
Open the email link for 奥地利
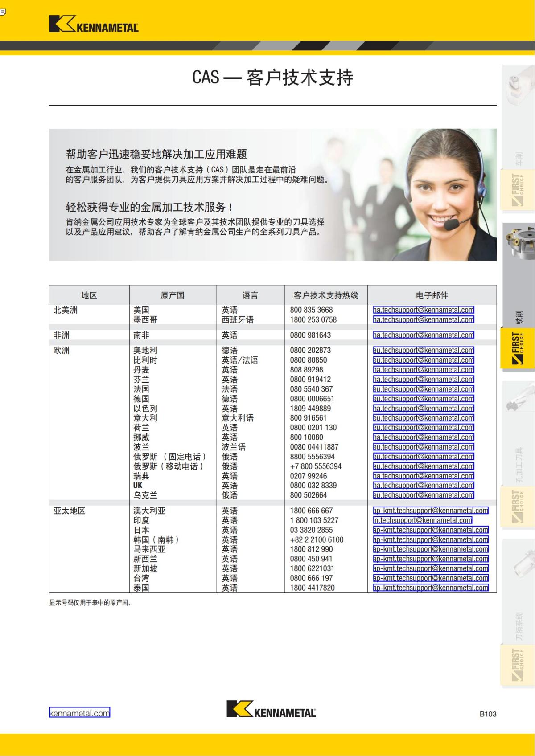(424, 350)
